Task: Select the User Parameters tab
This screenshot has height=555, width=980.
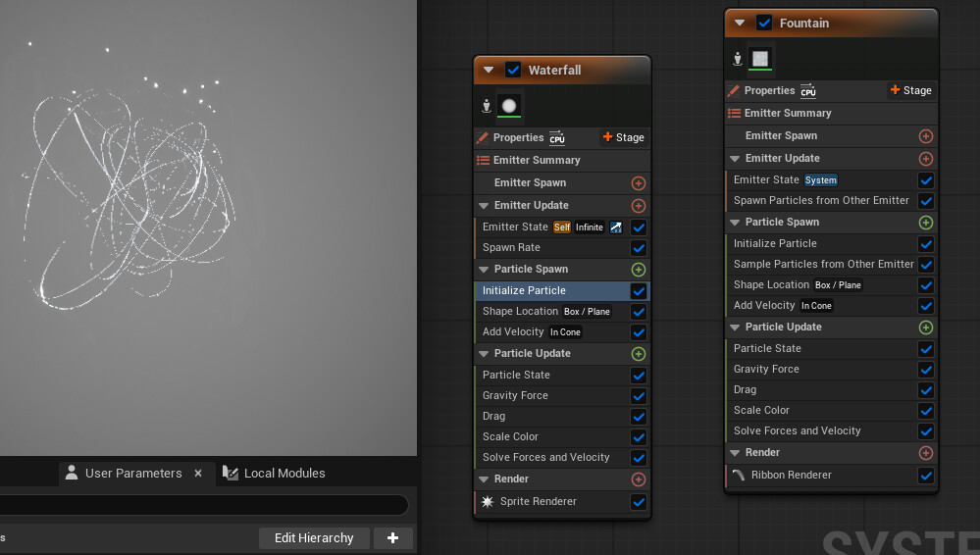Action: coord(124,474)
